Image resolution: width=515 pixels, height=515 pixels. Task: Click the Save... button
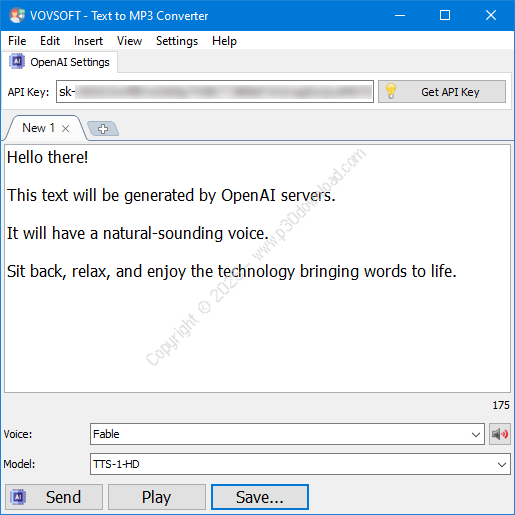(x=260, y=497)
